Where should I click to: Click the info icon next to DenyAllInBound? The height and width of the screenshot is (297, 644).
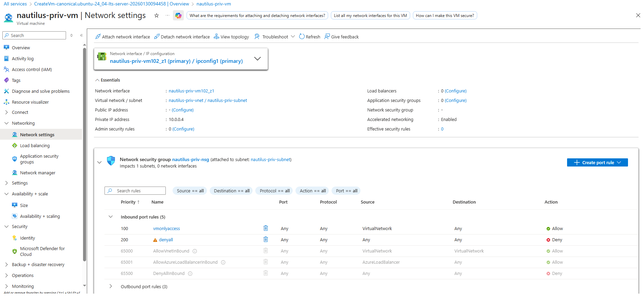(x=190, y=274)
